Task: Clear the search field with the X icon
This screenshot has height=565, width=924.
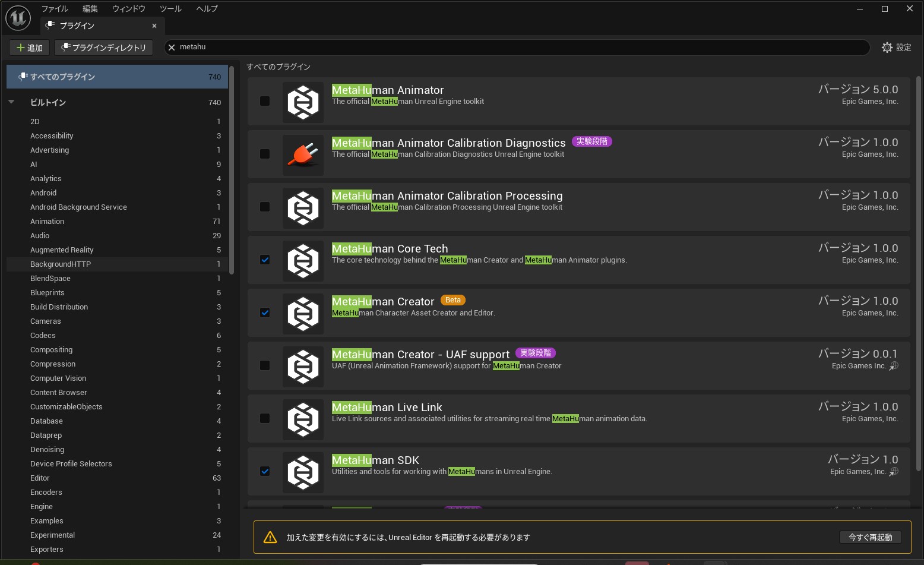Action: [172, 48]
